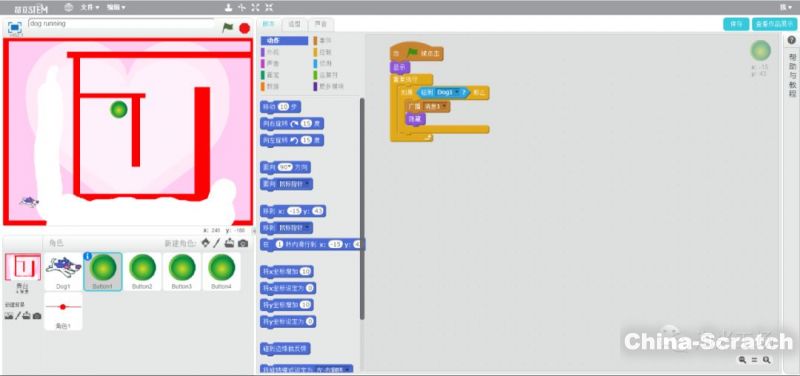Switch stage to full screen mode
This screenshot has height=376, width=800.
(x=15, y=28)
